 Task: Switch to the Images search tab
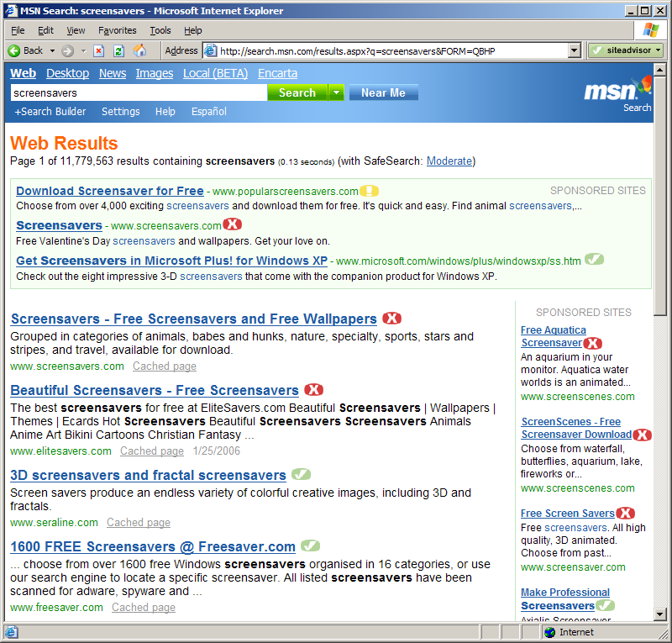point(155,73)
